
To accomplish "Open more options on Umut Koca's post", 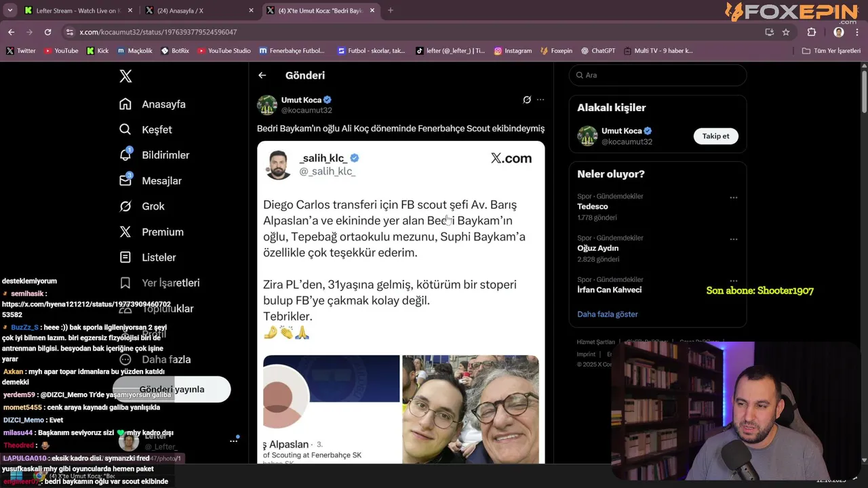I will pos(540,100).
